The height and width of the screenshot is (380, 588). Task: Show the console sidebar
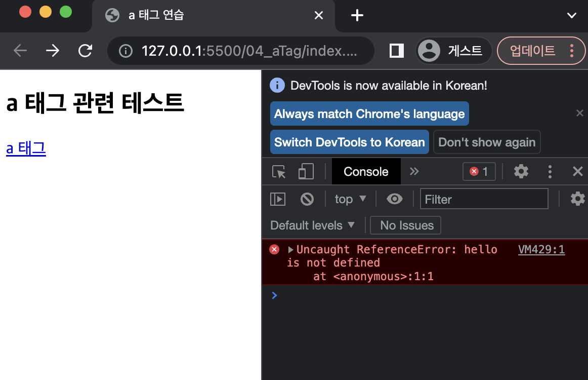[278, 199]
